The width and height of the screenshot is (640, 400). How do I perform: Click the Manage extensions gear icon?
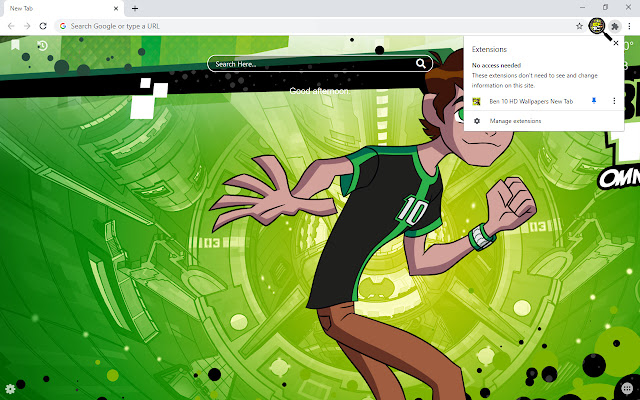tap(476, 121)
